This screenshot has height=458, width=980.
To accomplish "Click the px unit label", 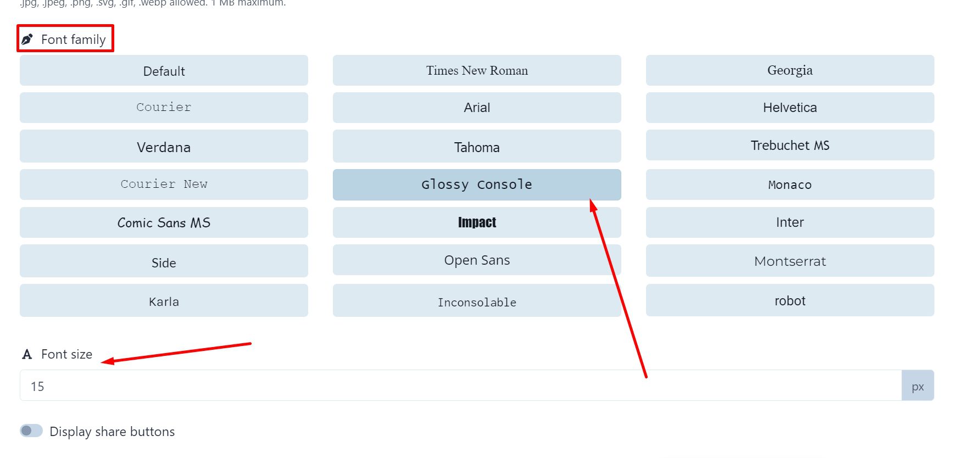I will tap(917, 386).
